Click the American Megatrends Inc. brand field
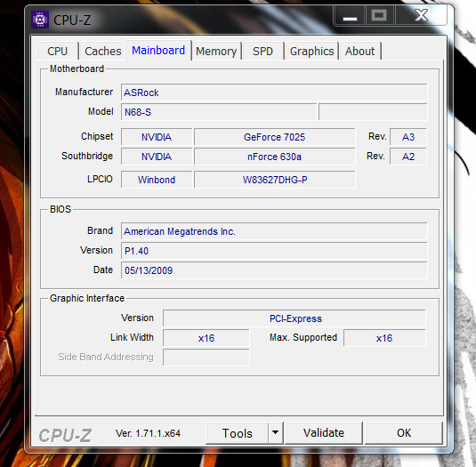Screen dimensions: 476x467 point(274,231)
